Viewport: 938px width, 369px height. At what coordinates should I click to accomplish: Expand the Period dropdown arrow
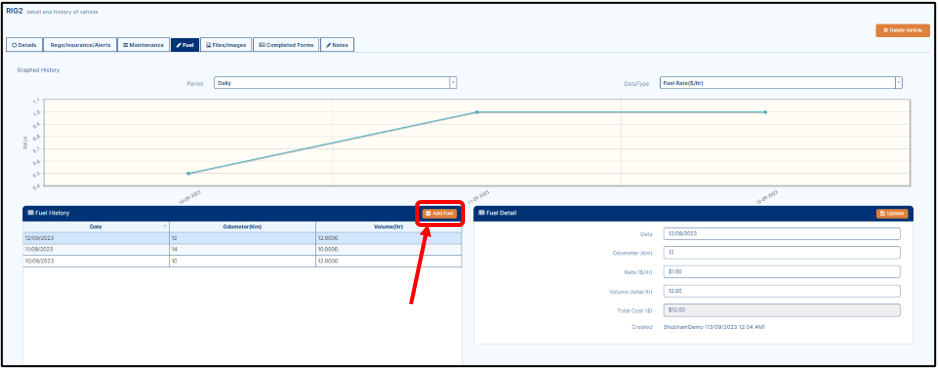tap(453, 83)
